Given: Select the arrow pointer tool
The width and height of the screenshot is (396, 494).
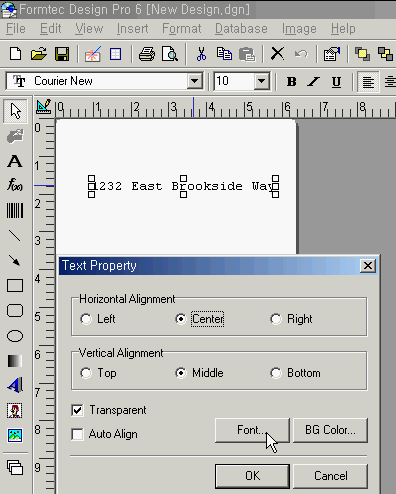Looking at the screenshot, I should click(x=15, y=111).
